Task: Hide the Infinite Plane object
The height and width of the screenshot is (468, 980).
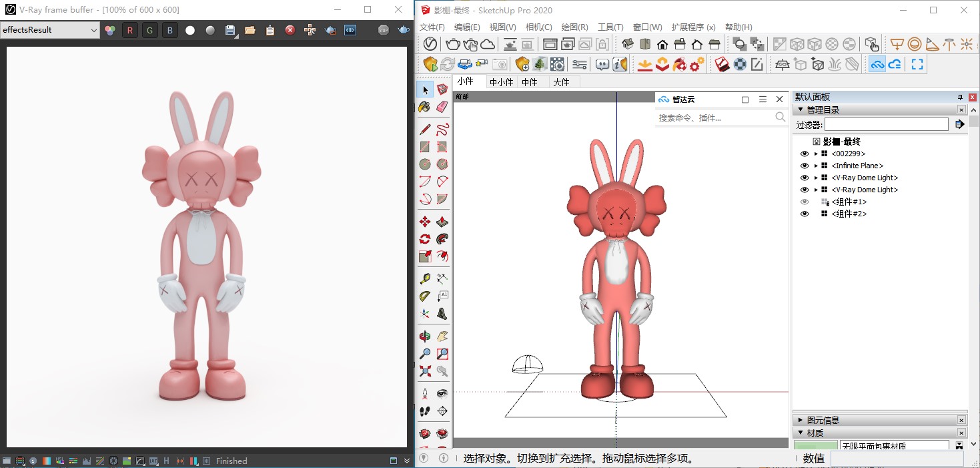Action: click(804, 166)
